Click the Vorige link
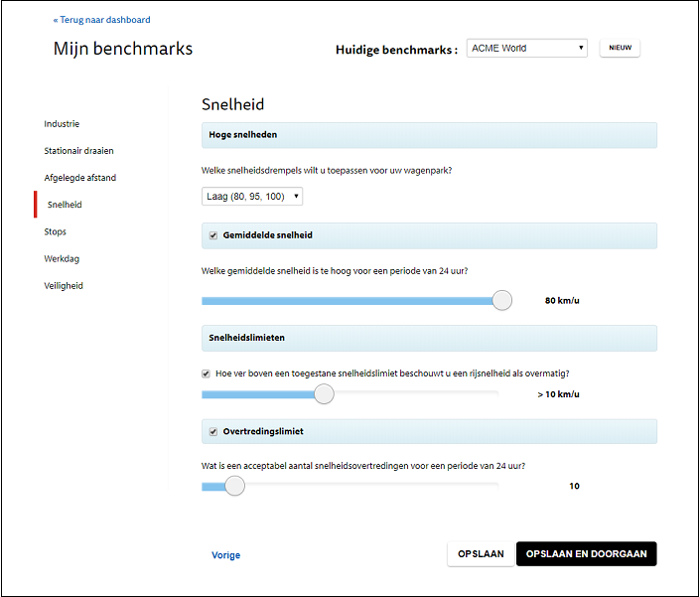Image resolution: width=700 pixels, height=597 pixels. (x=226, y=555)
